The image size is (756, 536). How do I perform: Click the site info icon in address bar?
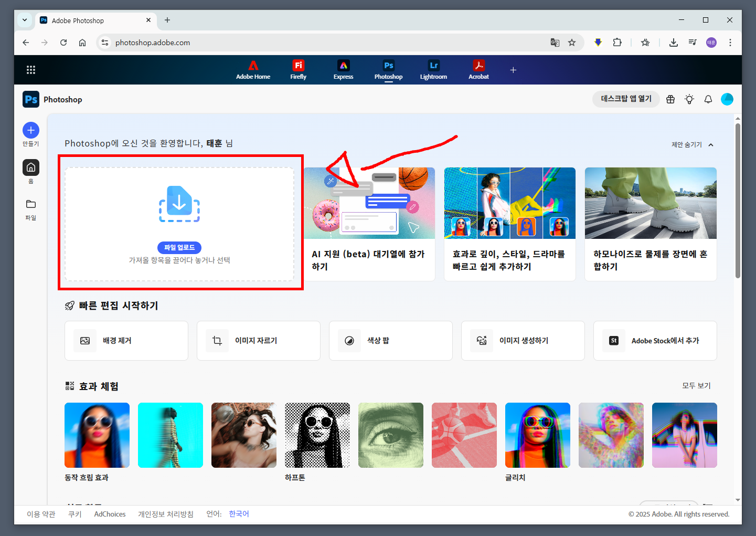point(105,43)
